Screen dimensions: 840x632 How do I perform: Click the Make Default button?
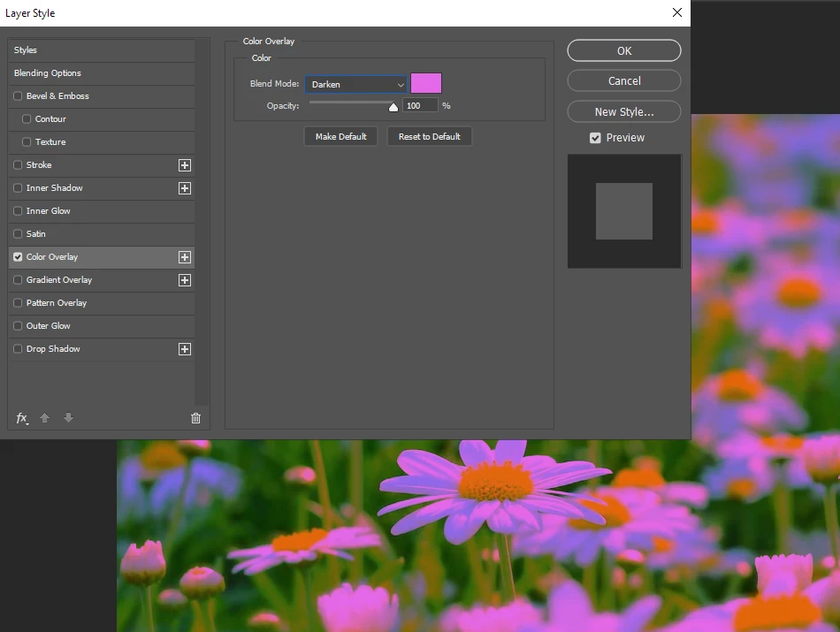tap(340, 137)
